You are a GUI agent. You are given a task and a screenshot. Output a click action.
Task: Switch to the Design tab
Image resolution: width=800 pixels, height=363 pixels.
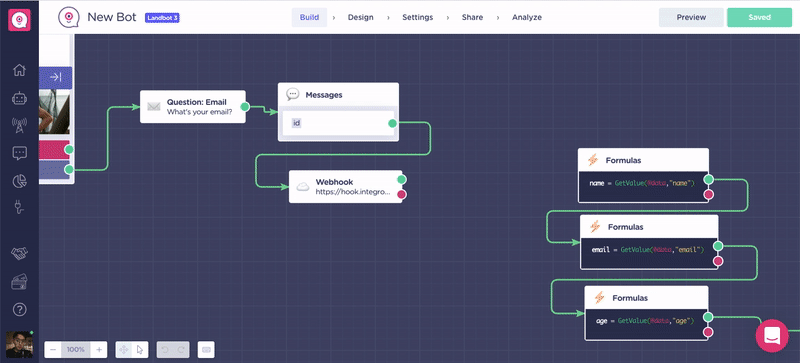point(360,17)
